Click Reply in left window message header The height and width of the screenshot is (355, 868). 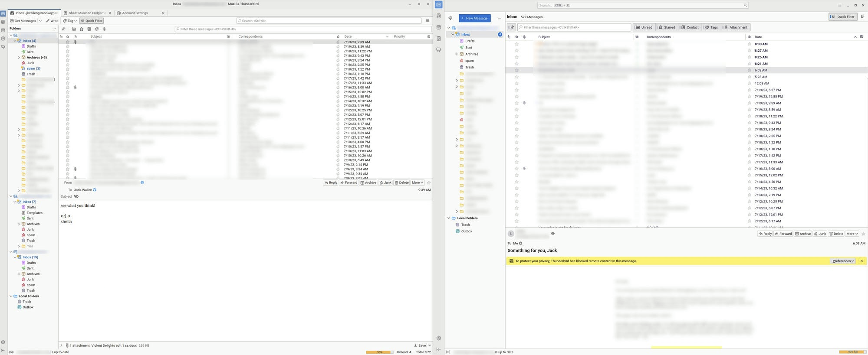pyautogui.click(x=331, y=182)
